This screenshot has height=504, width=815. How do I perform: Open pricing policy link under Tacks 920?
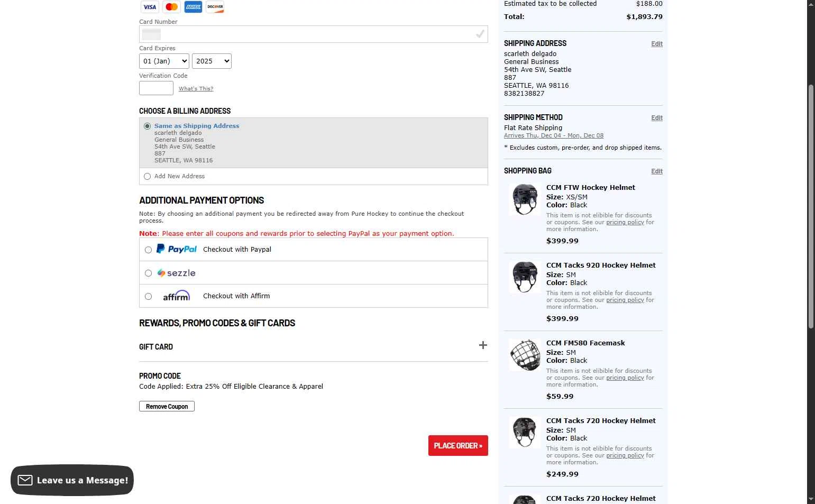(x=625, y=300)
